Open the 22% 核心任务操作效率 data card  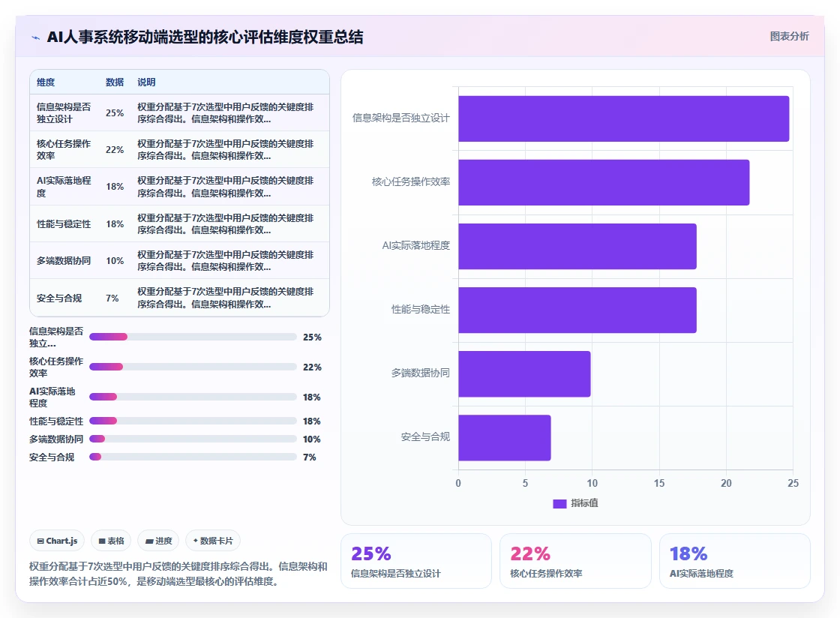click(x=575, y=561)
